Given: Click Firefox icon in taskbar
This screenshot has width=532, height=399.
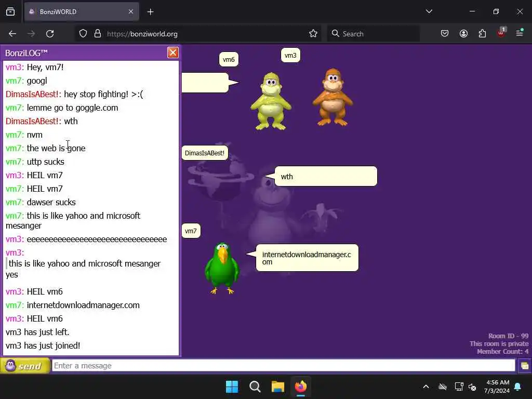Looking at the screenshot, I should pyautogui.click(x=301, y=387).
